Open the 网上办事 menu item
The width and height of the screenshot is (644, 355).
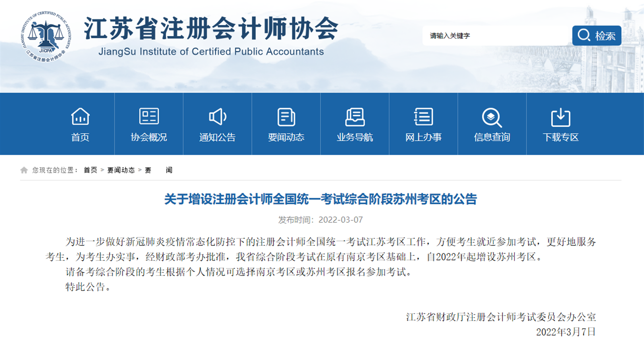tap(423, 137)
